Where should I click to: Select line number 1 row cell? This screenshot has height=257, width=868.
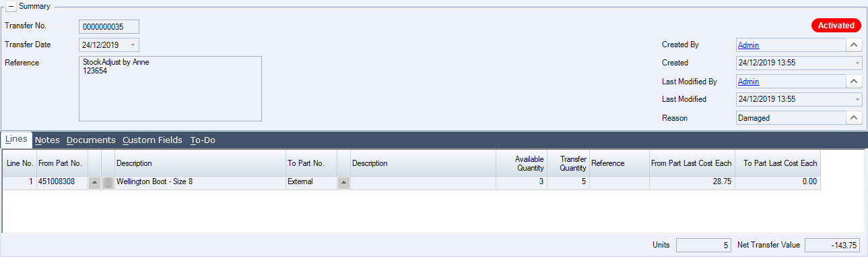click(20, 182)
